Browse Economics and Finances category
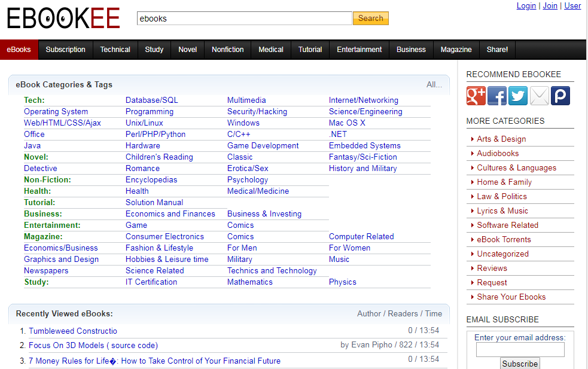The width and height of the screenshot is (588, 369). click(x=170, y=214)
